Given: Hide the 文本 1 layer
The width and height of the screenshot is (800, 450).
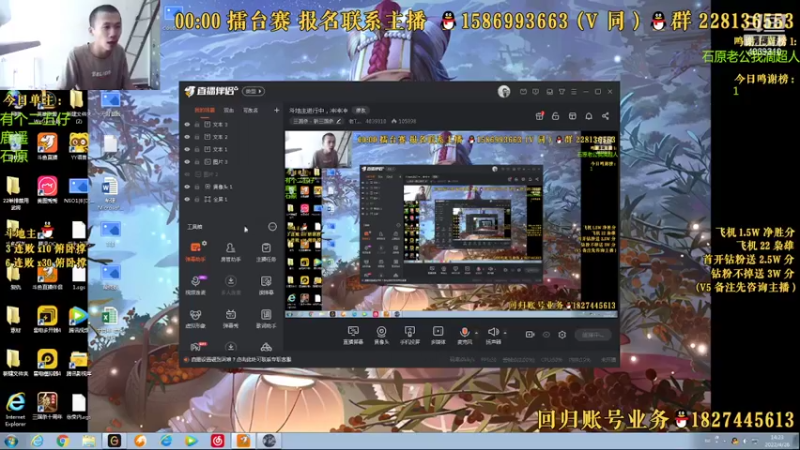Looking at the screenshot, I should 187,149.
